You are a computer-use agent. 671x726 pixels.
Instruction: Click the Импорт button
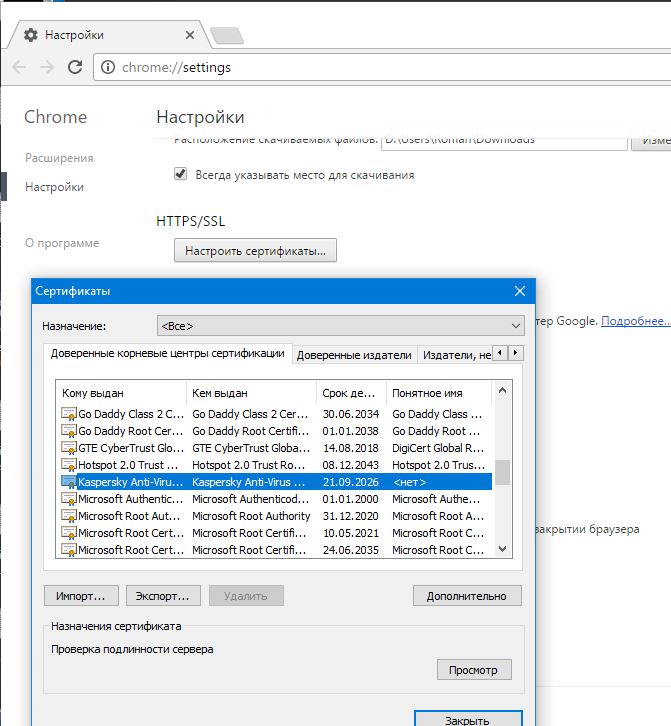[x=81, y=596]
